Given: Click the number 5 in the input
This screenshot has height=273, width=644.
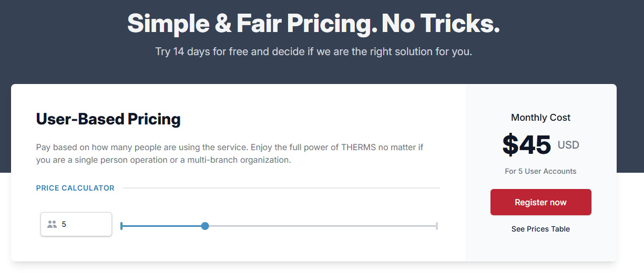Looking at the screenshot, I should 64,224.
